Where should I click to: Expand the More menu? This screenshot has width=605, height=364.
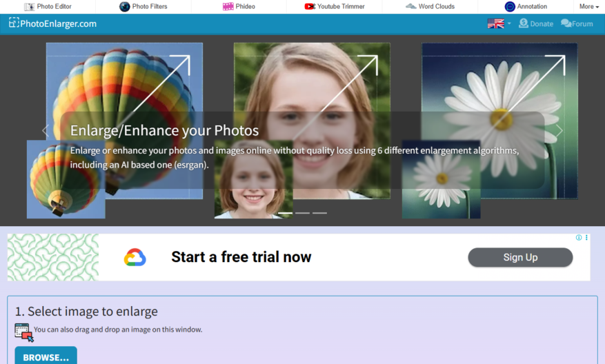pos(589,7)
